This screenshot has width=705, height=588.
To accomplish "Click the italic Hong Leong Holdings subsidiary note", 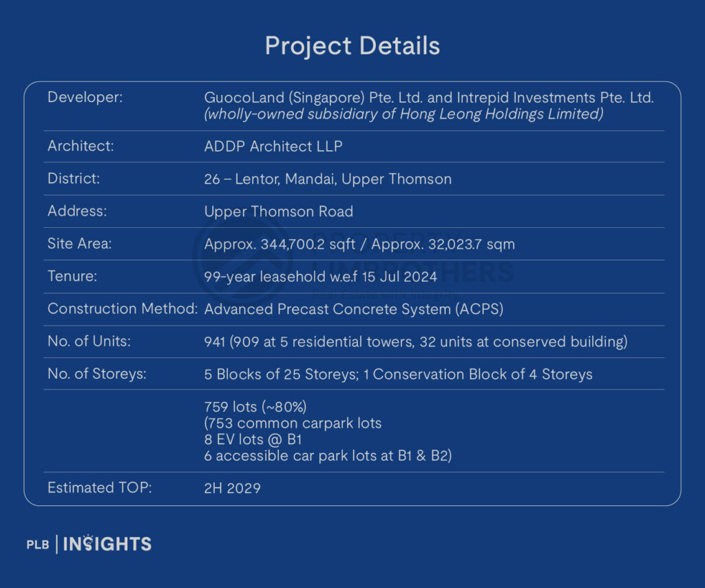I will (403, 114).
